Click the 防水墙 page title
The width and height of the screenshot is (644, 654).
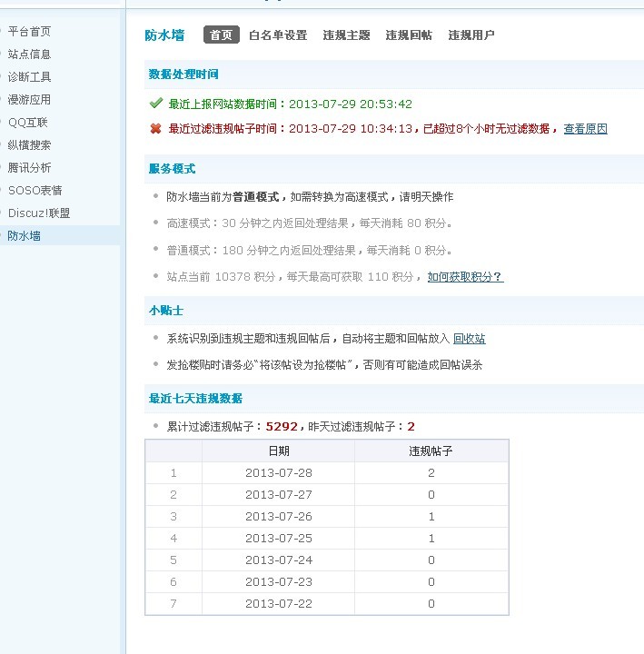pos(164,35)
